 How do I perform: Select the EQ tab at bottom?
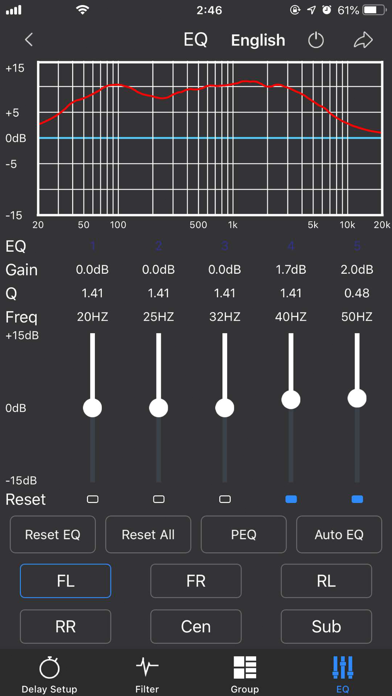pyautogui.click(x=342, y=674)
